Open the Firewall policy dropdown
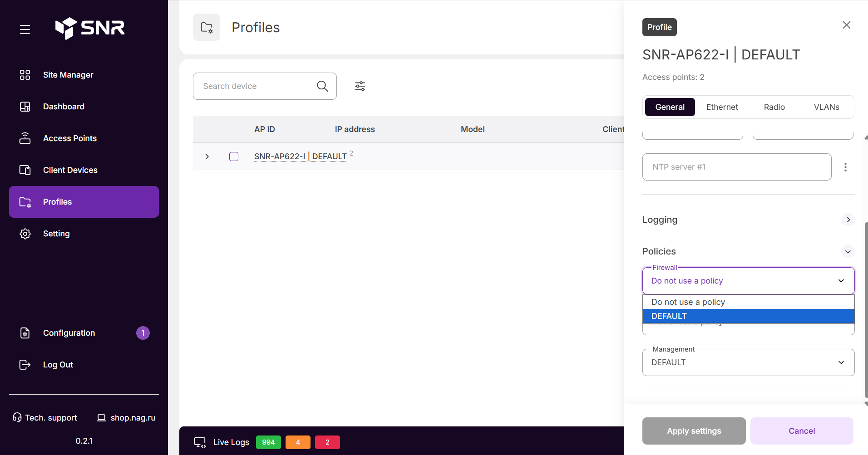The image size is (868, 455). tap(748, 281)
